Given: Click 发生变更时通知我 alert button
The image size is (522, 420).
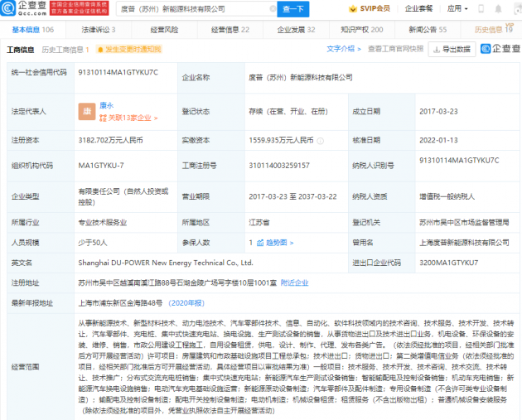Looking at the screenshot, I should [128, 50].
